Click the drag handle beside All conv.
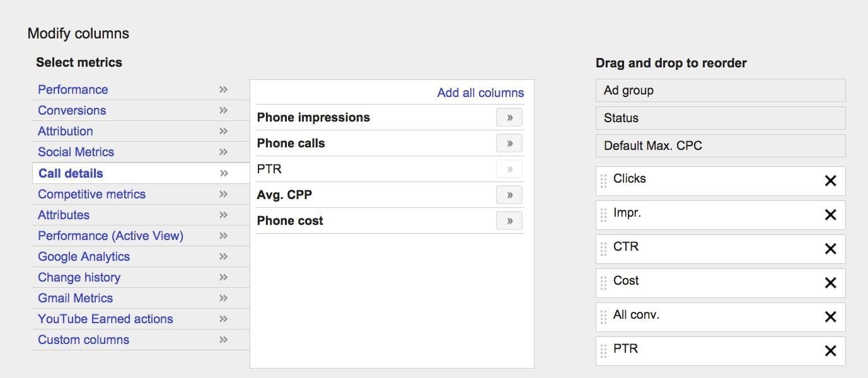Image resolution: width=868 pixels, height=378 pixels. (x=604, y=317)
